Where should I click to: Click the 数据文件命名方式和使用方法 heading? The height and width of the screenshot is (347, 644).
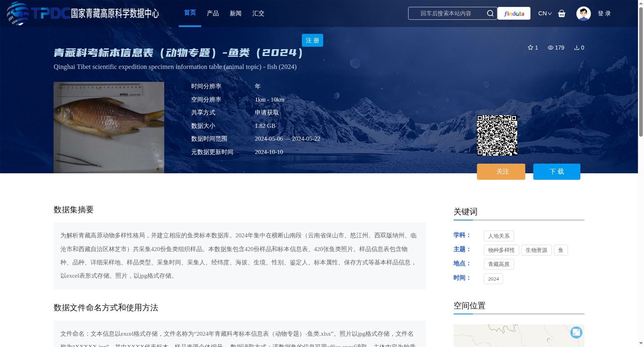[106, 308]
